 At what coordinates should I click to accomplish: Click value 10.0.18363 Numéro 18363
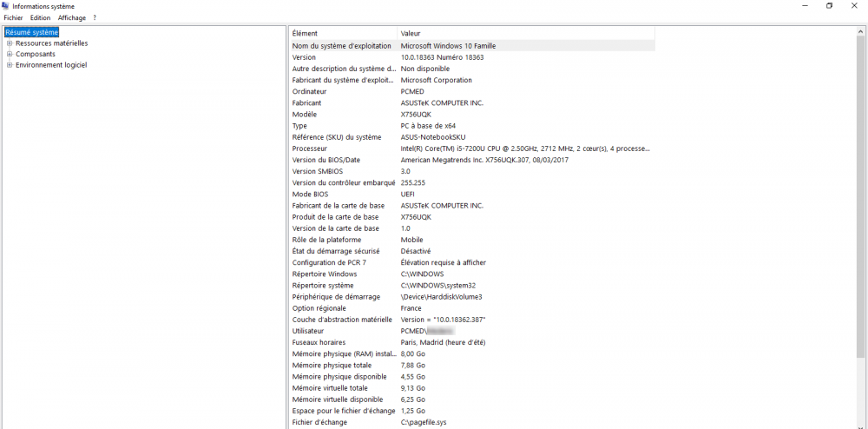click(442, 57)
